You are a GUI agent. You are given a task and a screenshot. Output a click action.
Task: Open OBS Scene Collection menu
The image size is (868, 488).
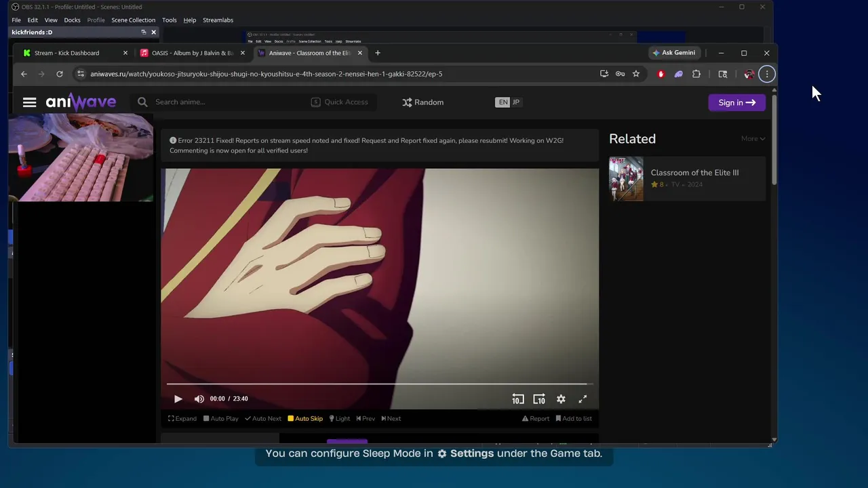pos(134,20)
